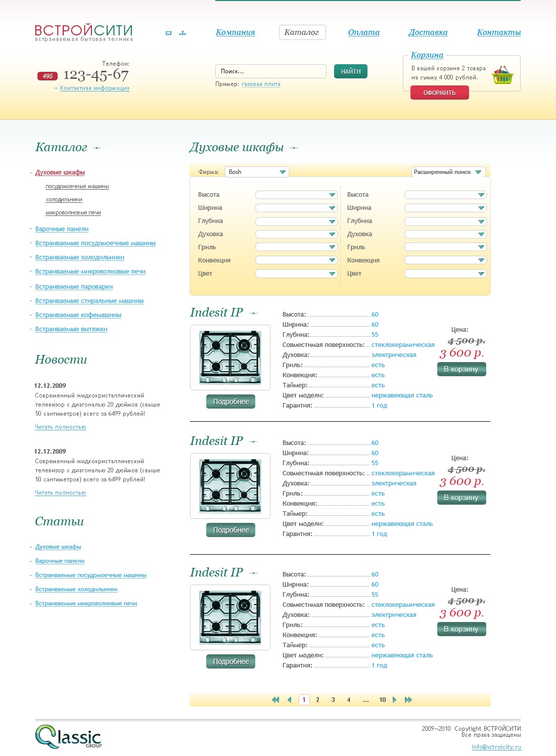This screenshot has width=556, height=756.
Task: Open the Фирма dropdown showing Bosh
Action: click(256, 172)
